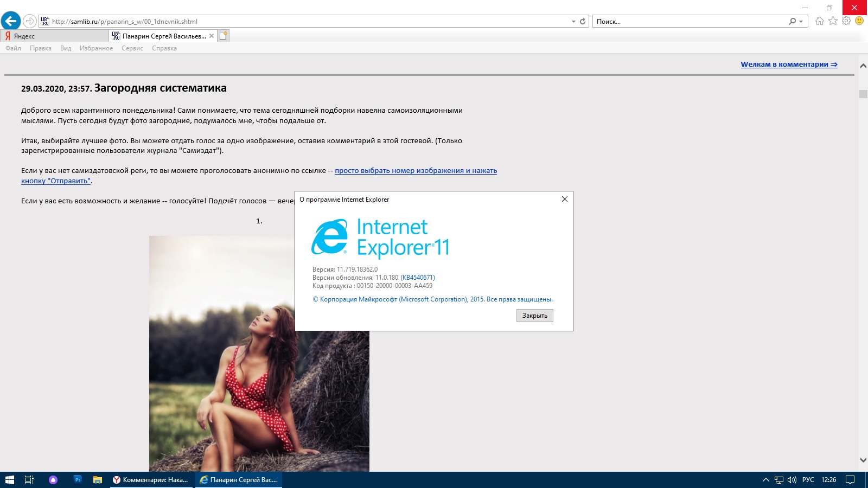Viewport: 868px width, 488px height.
Task: Refresh the page with the reload icon
Action: [x=583, y=22]
